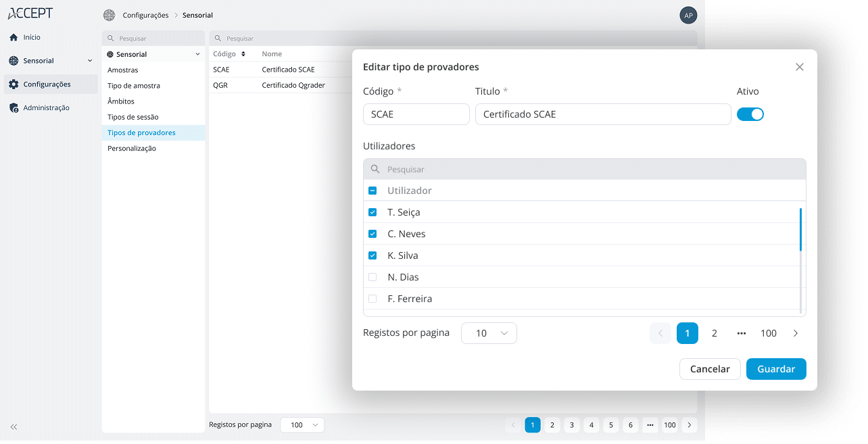This screenshot has height=444, width=868.
Task: Uncheck the T. Seiça checkbox
Action: pyautogui.click(x=372, y=212)
